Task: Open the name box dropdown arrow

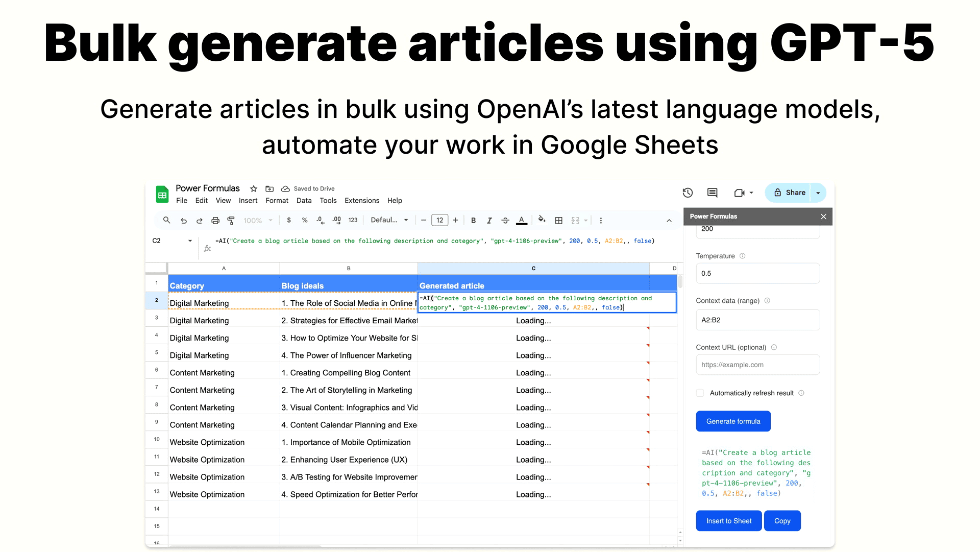Action: [x=190, y=241]
